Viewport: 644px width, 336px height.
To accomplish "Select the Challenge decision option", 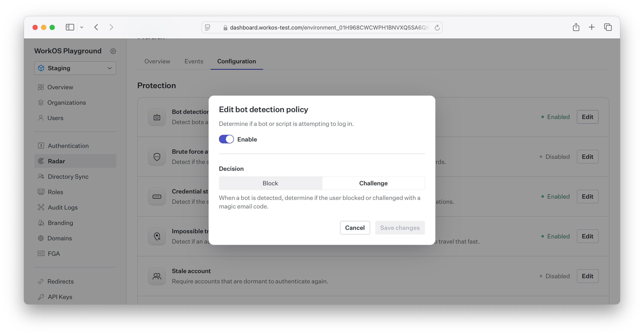I will coord(373,183).
